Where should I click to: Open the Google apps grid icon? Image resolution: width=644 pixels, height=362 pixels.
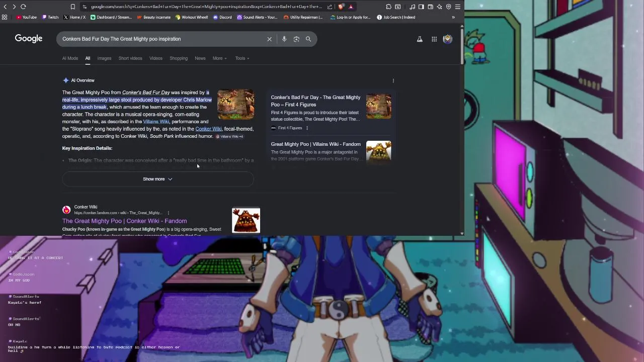click(434, 39)
